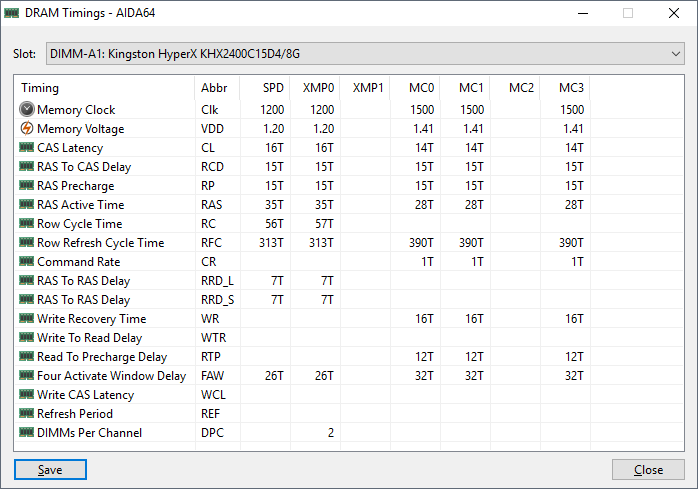Click the AIDA64 title bar app icon
698x489 pixels.
click(14, 13)
